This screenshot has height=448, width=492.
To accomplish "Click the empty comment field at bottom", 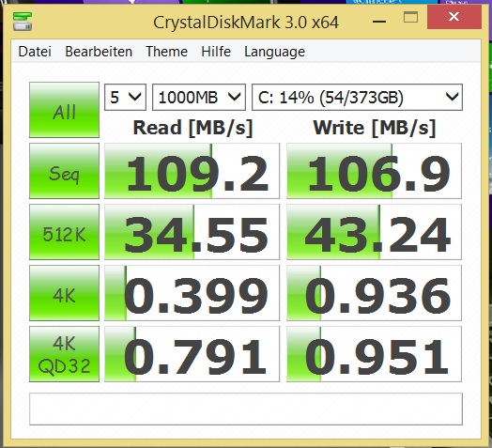I will pyautogui.click(x=246, y=409).
